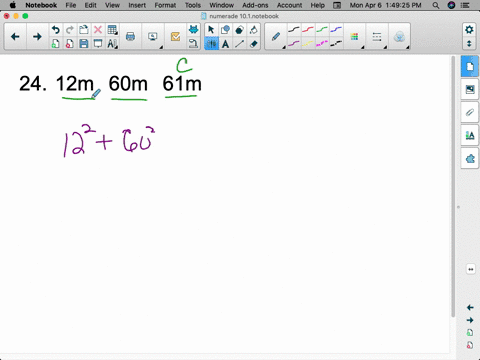Delete page using sidebar bottom icon
Viewport: 480px width, 360px height.
[470, 345]
